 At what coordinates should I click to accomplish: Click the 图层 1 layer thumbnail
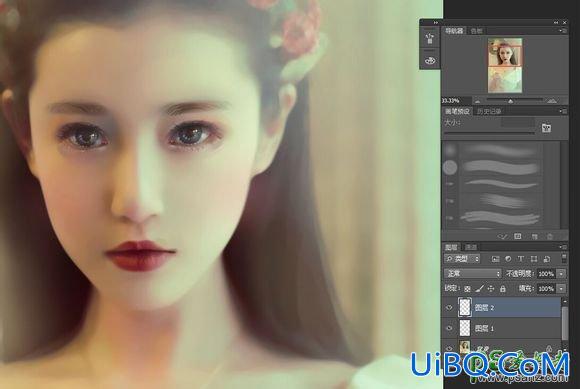(465, 328)
